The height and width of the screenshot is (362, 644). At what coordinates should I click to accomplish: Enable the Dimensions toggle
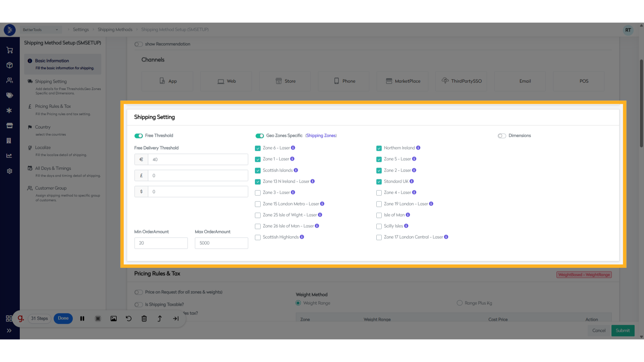click(502, 136)
